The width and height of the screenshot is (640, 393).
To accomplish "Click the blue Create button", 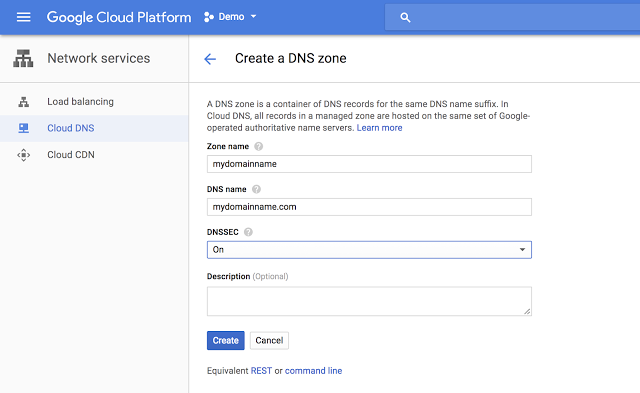I will [225, 340].
